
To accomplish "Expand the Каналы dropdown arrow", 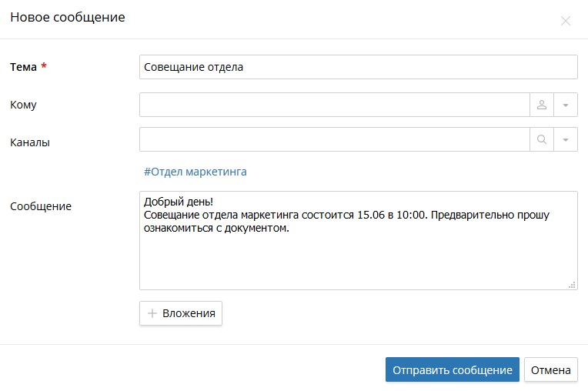I will point(566,139).
